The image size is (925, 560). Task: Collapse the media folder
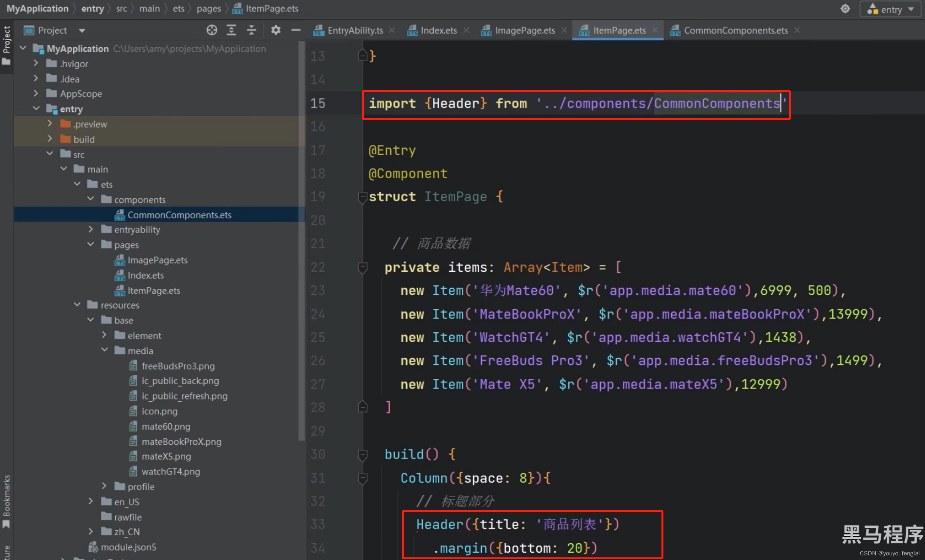pyautogui.click(x=104, y=350)
